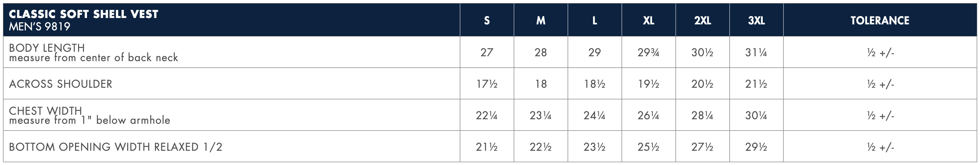Click the 3XL size column header

756,21
